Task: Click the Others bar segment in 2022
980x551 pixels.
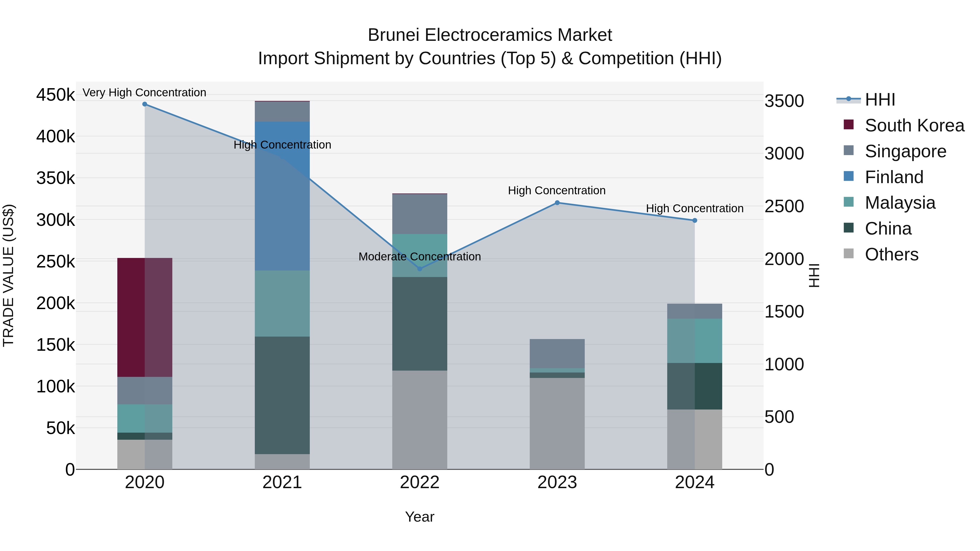Action: click(x=419, y=420)
